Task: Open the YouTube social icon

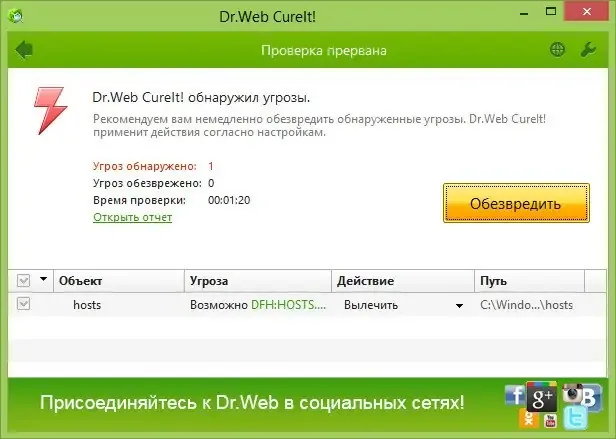Action: [x=550, y=421]
